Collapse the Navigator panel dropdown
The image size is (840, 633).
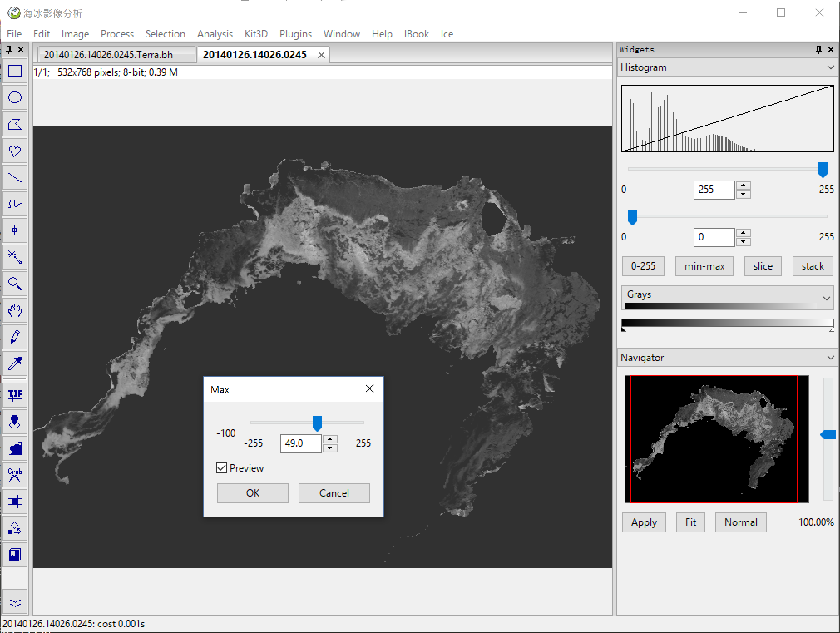[x=830, y=358]
